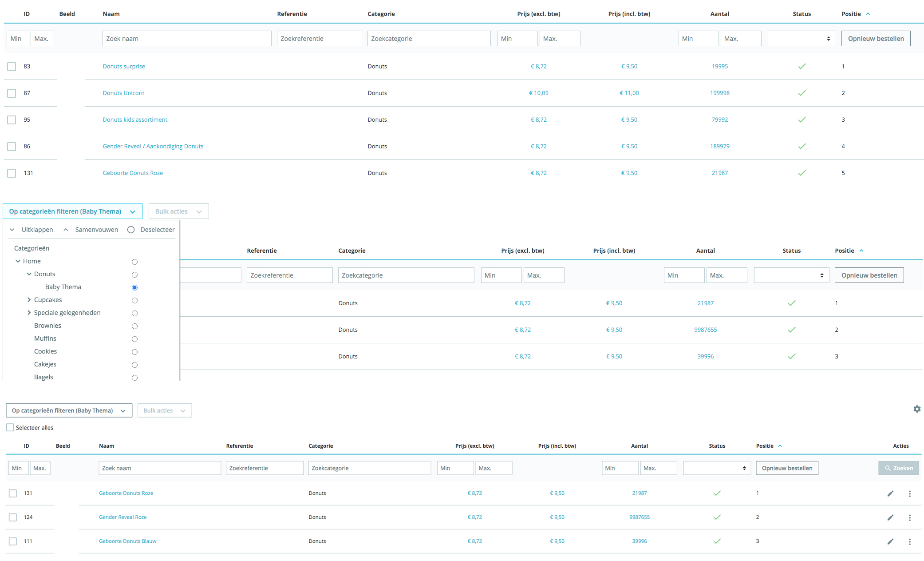Click the edit pencil for Geboorte Donuts Blauw

pyautogui.click(x=890, y=541)
